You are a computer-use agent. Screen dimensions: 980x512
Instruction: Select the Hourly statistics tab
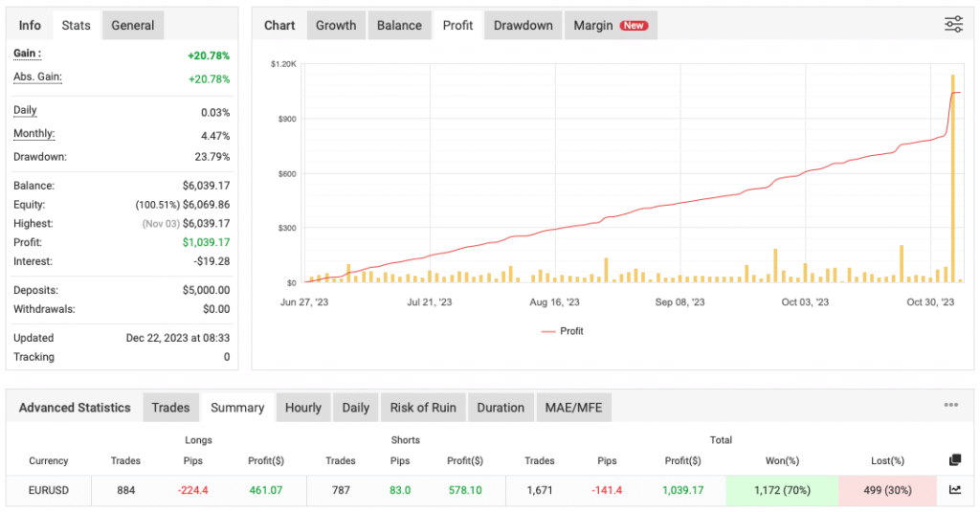click(x=303, y=408)
